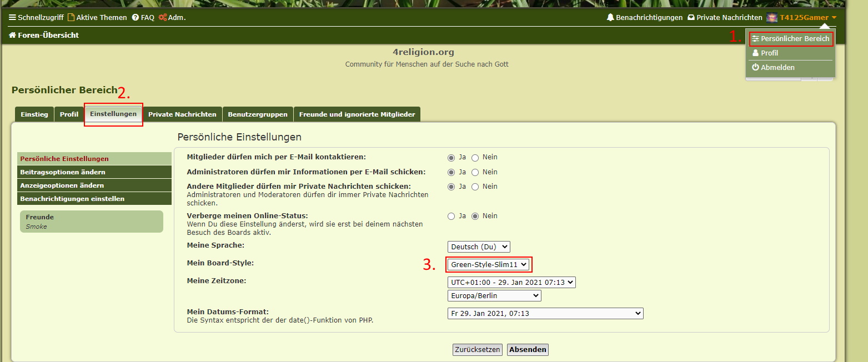Image resolution: width=868 pixels, height=362 pixels.
Task: Click the Benachrichtigungen bell icon
Action: tap(610, 18)
